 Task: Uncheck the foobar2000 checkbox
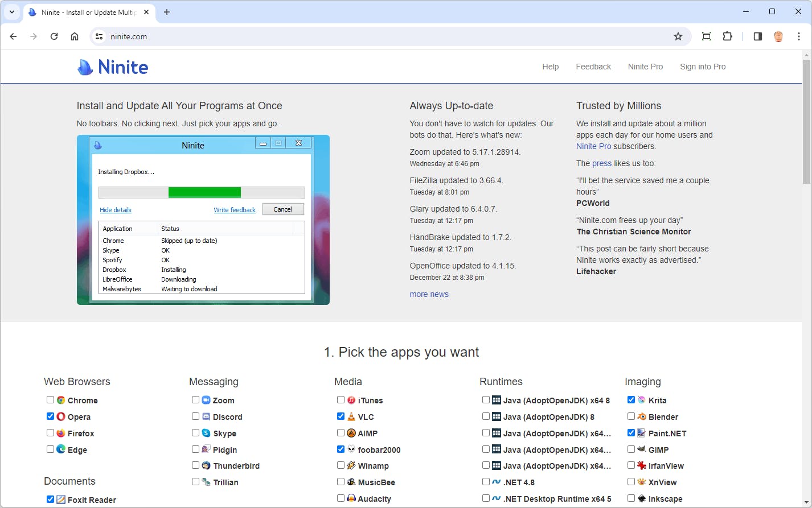point(341,449)
